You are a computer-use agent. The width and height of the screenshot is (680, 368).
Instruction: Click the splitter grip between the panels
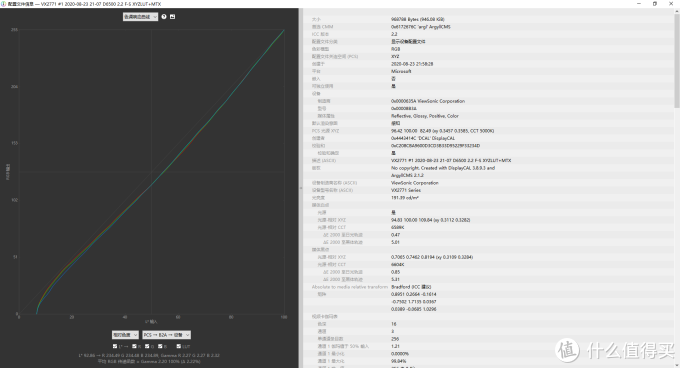[x=301, y=188]
